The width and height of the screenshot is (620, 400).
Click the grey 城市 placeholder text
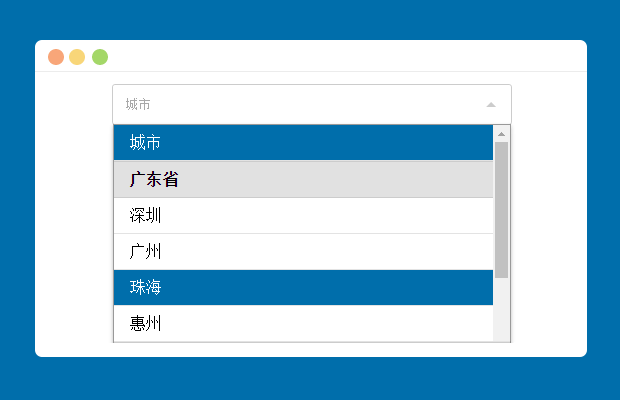click(138, 104)
